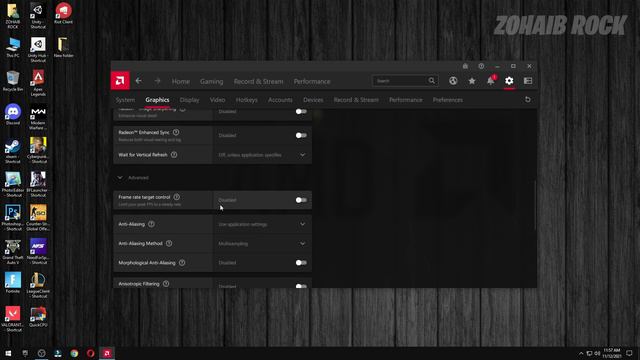The height and width of the screenshot is (360, 640).
Task: Open the help question mark in title bar
Action: (481, 66)
